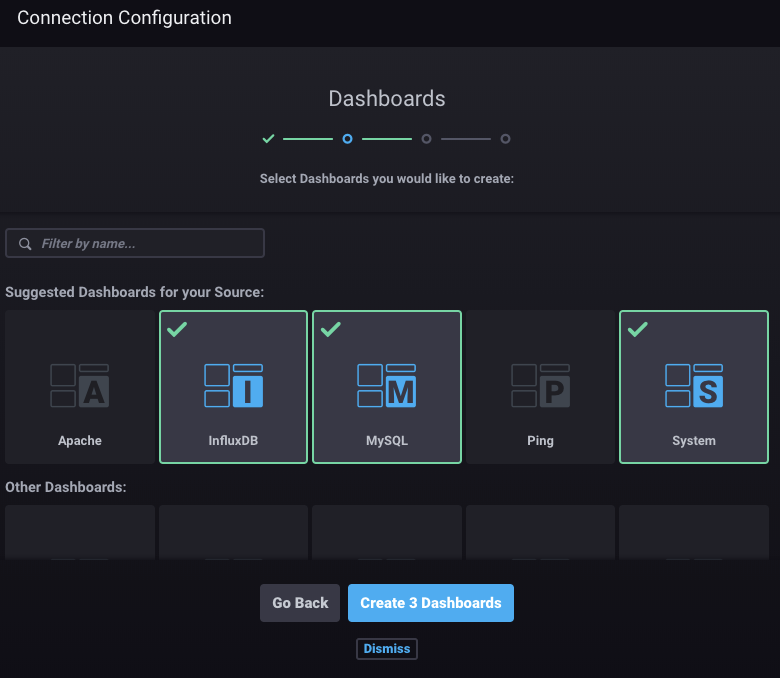Click the Ping dashboard icon
780x678 pixels.
click(x=540, y=385)
